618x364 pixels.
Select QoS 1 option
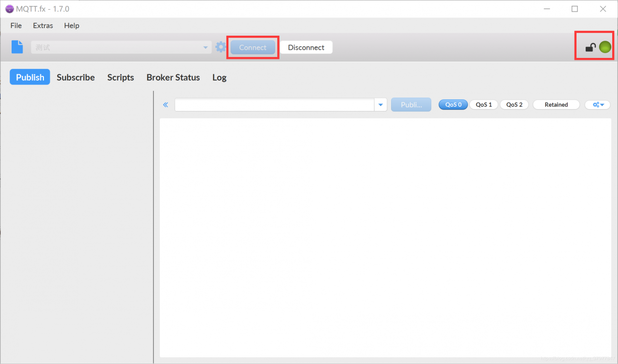pos(484,105)
